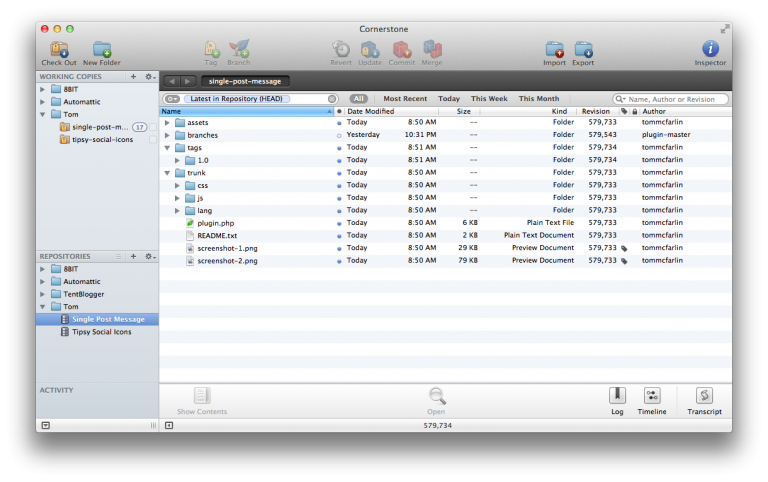
Task: Expand the assets folder
Action: point(168,122)
